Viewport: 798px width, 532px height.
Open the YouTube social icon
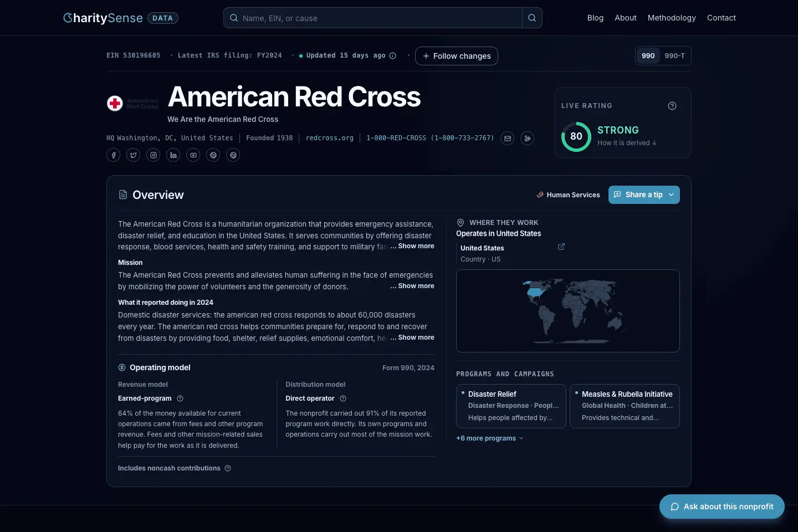pyautogui.click(x=193, y=155)
